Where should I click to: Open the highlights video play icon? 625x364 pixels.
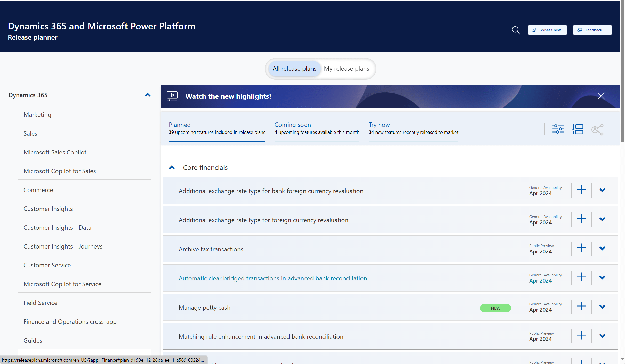[172, 96]
